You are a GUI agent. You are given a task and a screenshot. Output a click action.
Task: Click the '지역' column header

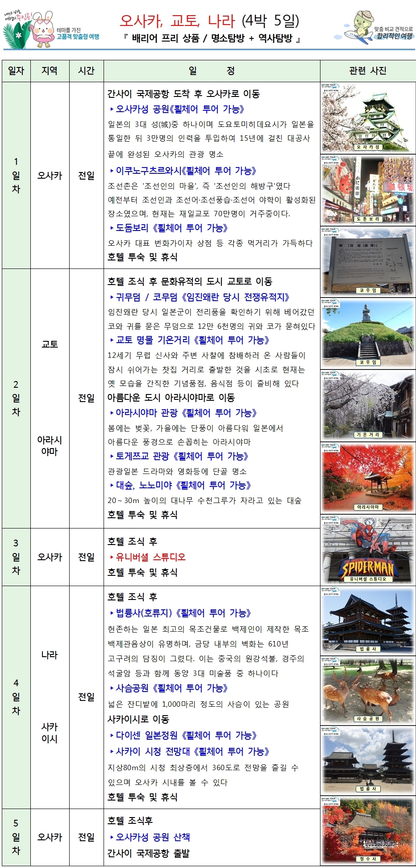pos(50,71)
